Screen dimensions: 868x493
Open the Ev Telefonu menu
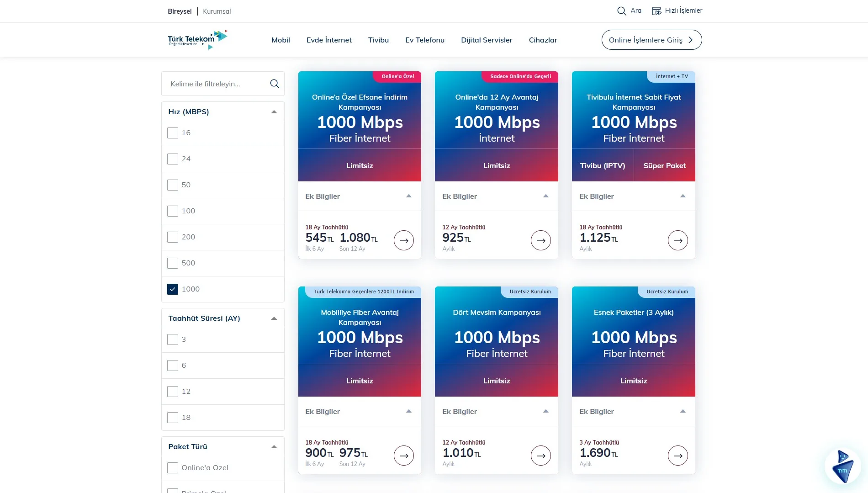(x=425, y=40)
